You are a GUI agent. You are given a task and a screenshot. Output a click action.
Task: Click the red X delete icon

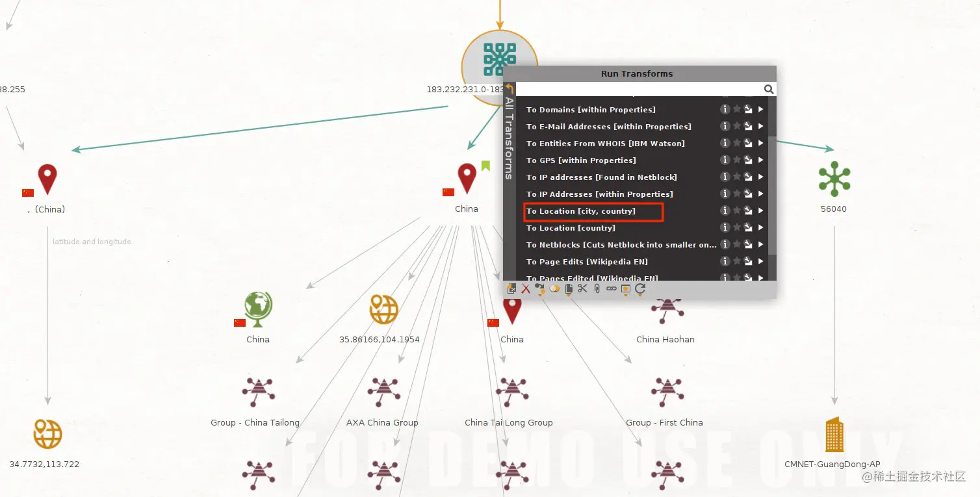[526, 289]
